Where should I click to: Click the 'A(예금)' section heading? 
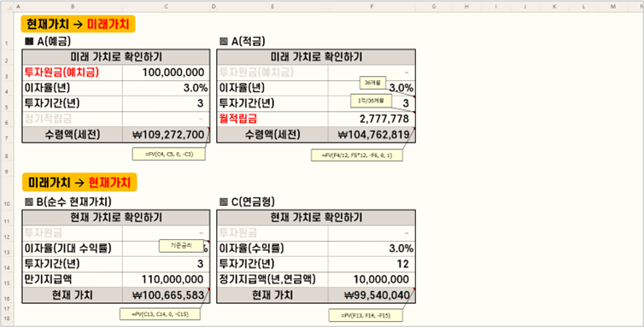pyautogui.click(x=48, y=41)
